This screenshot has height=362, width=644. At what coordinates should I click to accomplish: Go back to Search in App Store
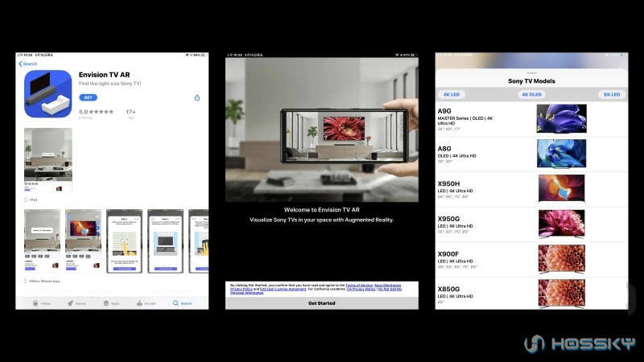click(27, 64)
